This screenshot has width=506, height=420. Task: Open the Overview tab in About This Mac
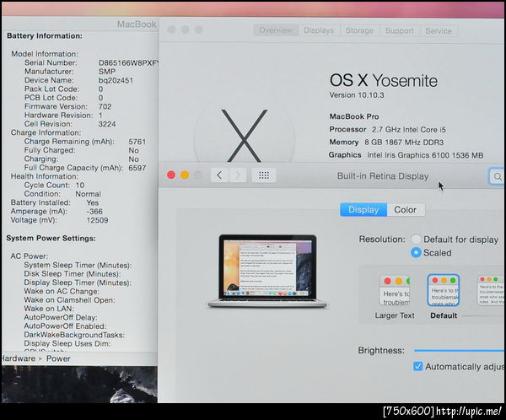tap(276, 30)
